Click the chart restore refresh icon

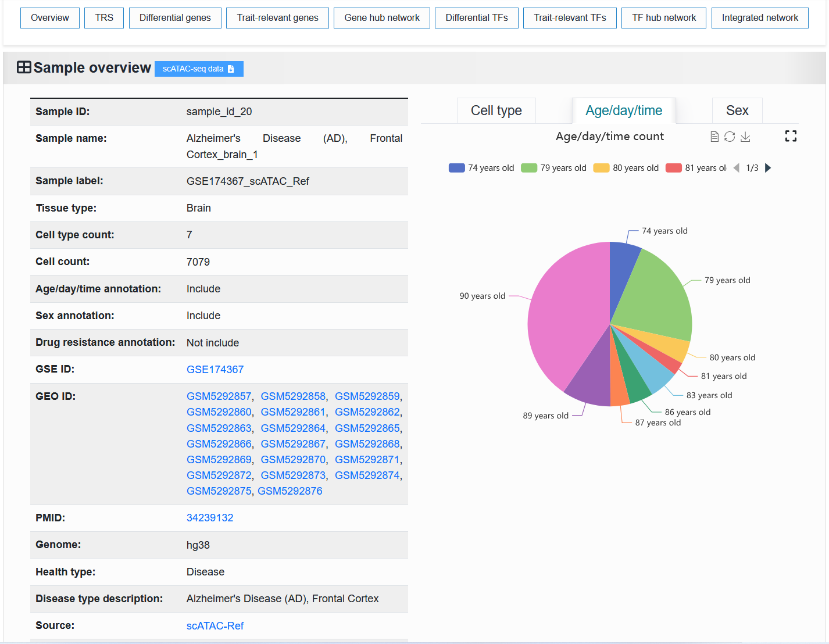pyautogui.click(x=730, y=137)
